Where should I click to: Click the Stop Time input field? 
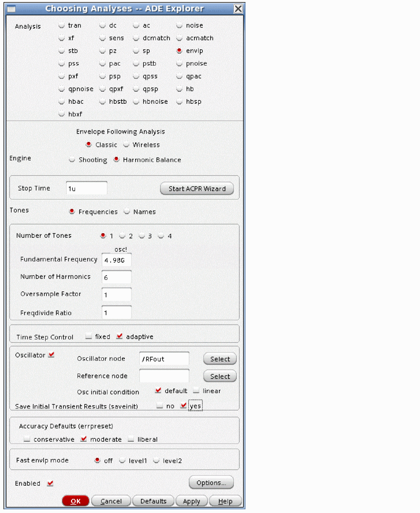coord(86,188)
